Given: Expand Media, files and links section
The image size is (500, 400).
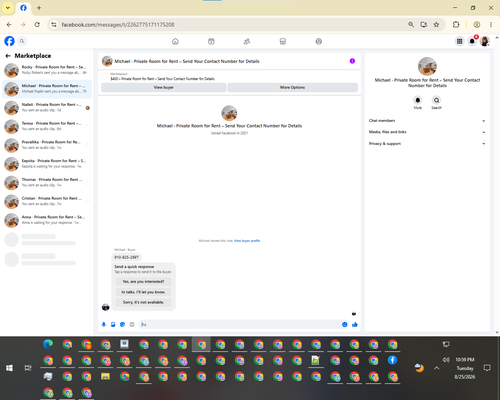Looking at the screenshot, I should click(427, 132).
